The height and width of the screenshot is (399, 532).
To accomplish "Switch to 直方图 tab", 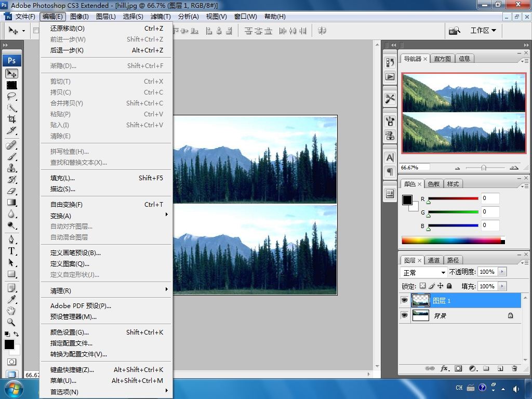I will (443, 59).
